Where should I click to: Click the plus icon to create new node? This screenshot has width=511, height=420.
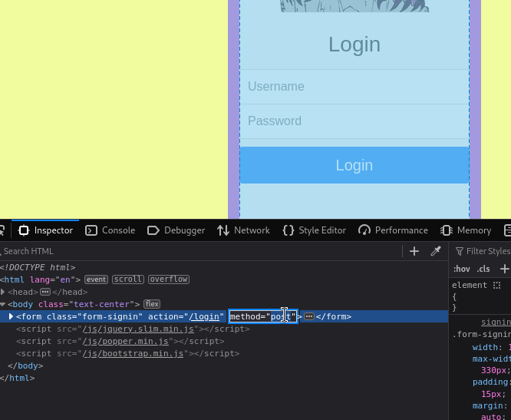(x=414, y=251)
